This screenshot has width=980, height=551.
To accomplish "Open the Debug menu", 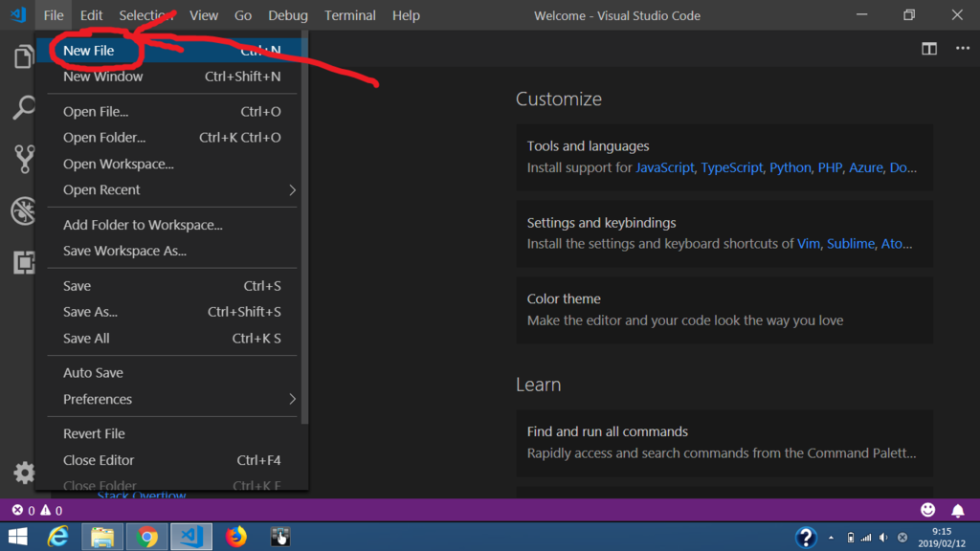I will 287,15.
